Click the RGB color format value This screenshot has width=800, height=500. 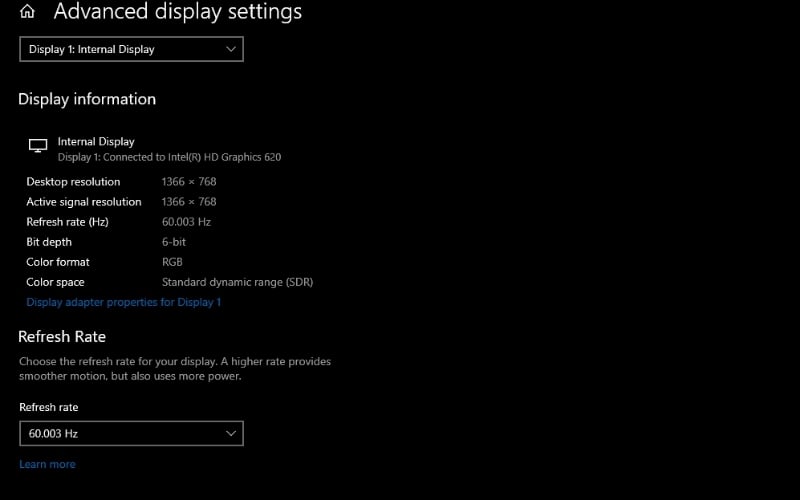click(172, 262)
